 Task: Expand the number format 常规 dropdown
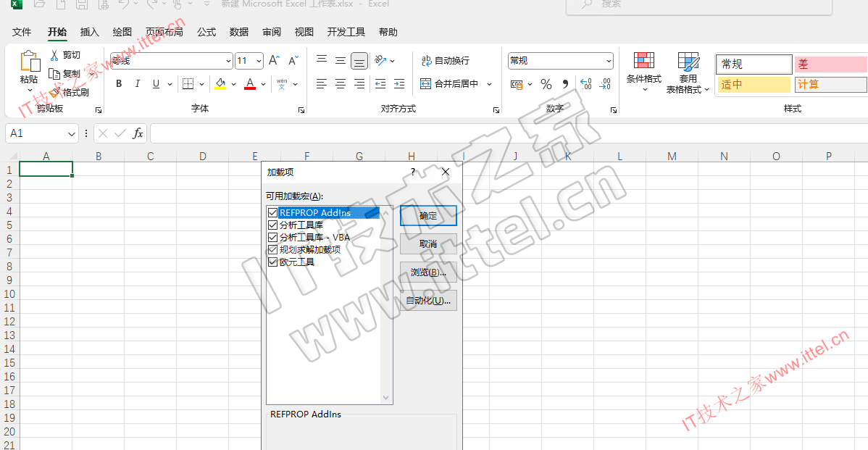(609, 61)
